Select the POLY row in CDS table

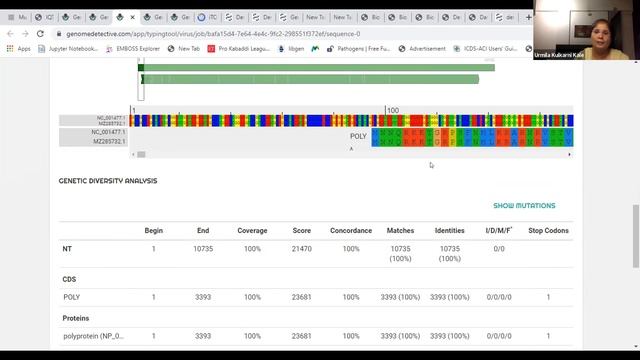[316, 297]
